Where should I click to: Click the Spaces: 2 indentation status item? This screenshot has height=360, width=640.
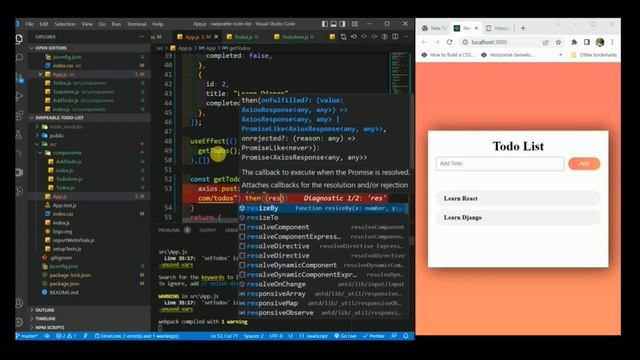[x=253, y=336]
